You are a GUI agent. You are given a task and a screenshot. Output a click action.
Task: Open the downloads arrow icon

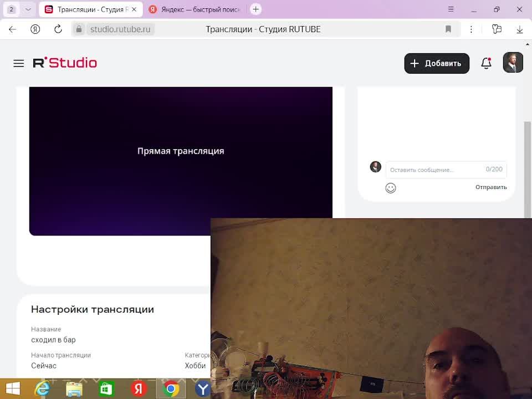click(519, 29)
